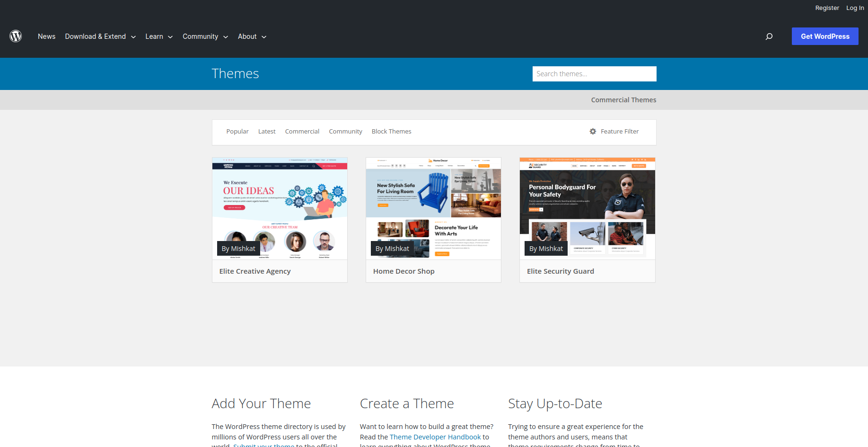Open the Home Decor Shop theme preview

pyautogui.click(x=433, y=208)
